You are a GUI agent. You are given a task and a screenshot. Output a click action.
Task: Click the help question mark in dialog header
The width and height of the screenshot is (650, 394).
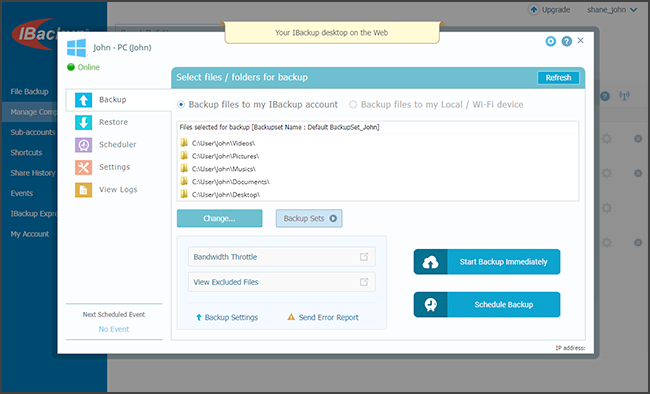[x=566, y=41]
